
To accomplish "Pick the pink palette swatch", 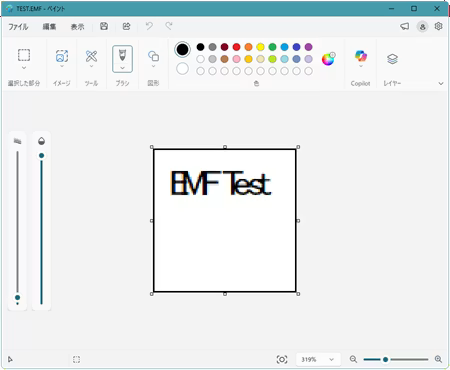I will (x=236, y=59).
